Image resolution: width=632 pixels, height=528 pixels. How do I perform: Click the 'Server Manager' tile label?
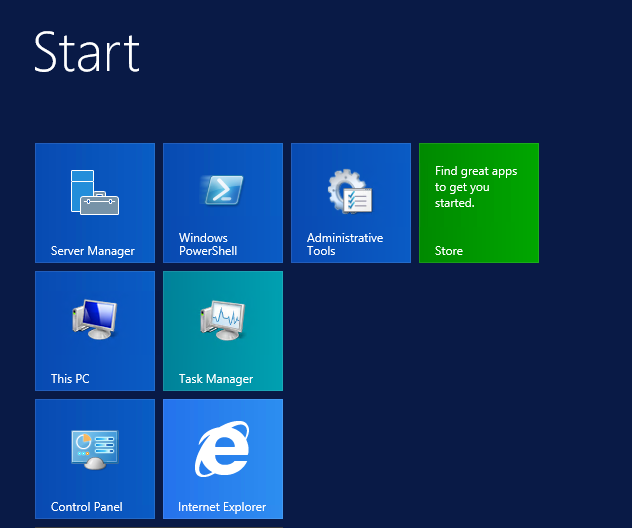click(x=93, y=251)
